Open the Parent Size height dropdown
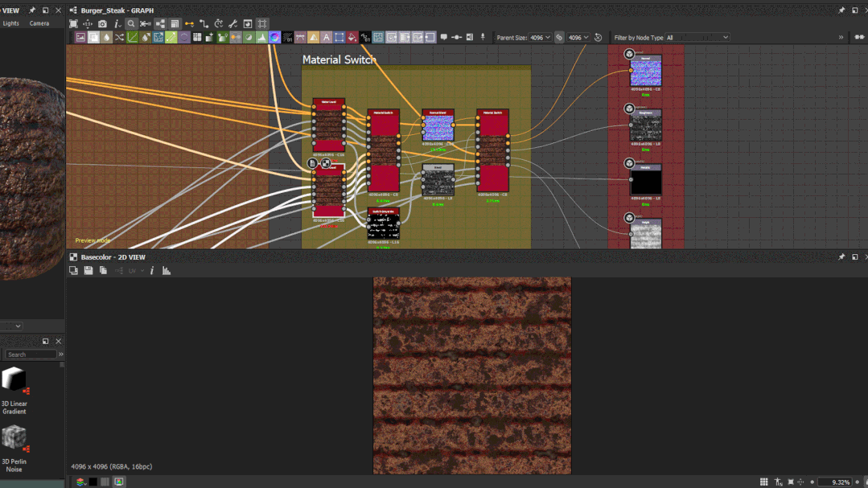 pyautogui.click(x=578, y=38)
